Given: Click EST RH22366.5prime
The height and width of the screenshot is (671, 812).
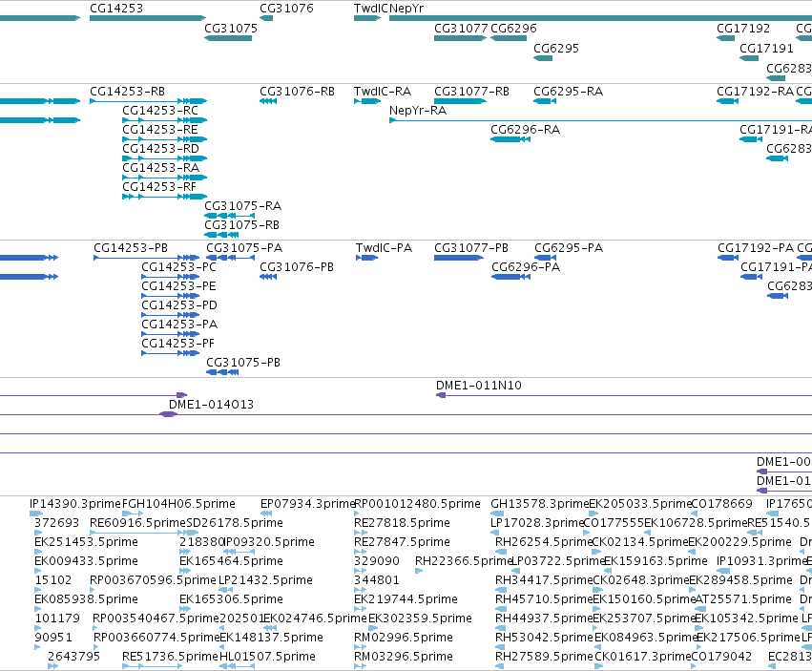Looking at the screenshot, I should pos(464,561).
